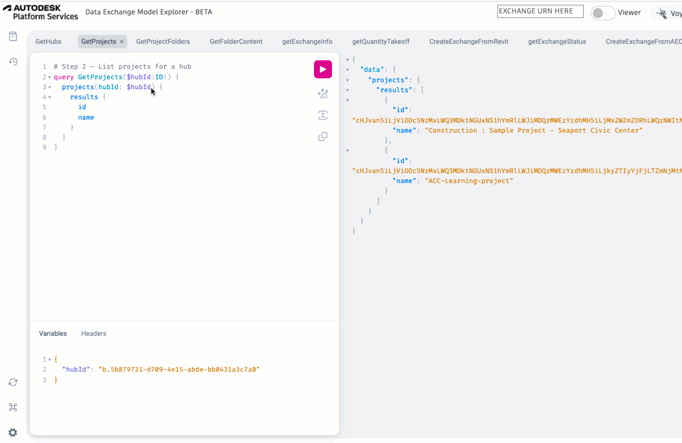Click the Data Exchange Model Explorer - BETA title
Screen dimensions: 682x443
point(149,12)
